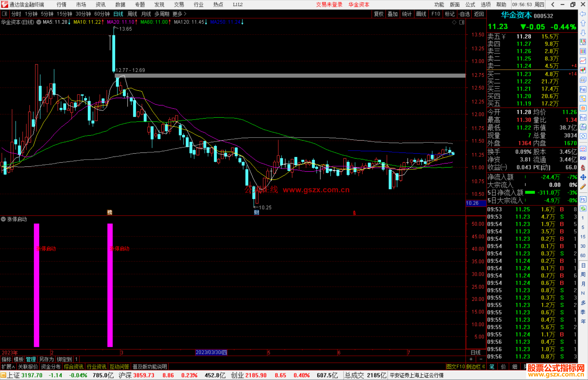This screenshot has height=380, width=588.
Task: Click the left arrow back icon in sidebar
Action: tap(583, 14)
